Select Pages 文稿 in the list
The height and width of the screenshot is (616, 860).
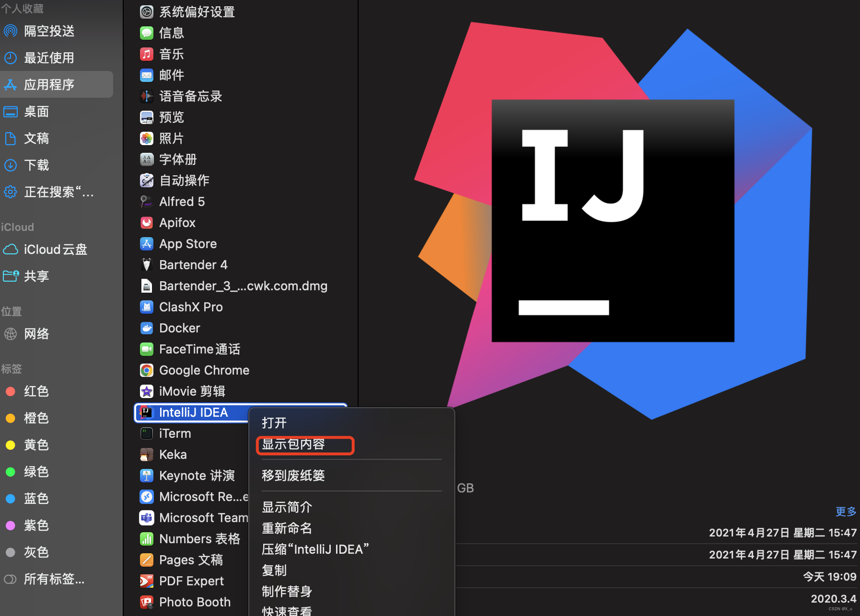pyautogui.click(x=192, y=560)
